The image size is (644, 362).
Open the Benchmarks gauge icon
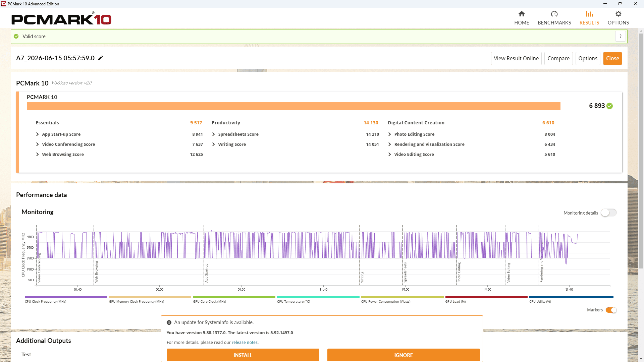pos(554,14)
